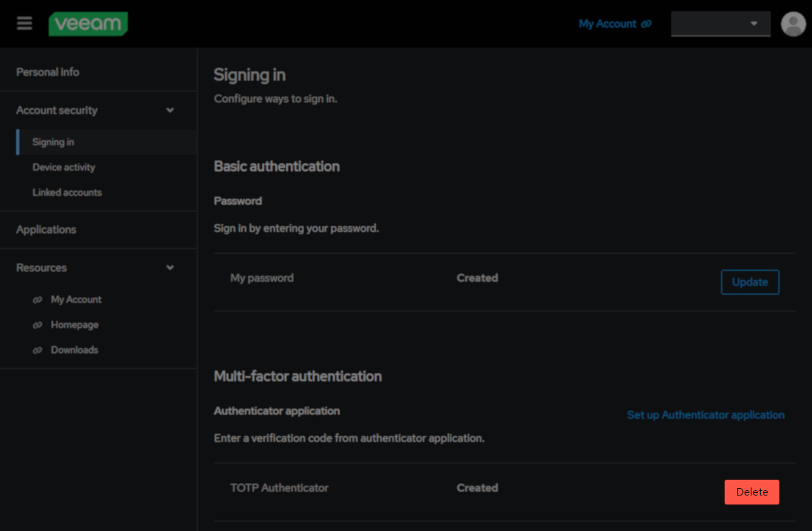Open the user avatar profile icon

point(793,24)
